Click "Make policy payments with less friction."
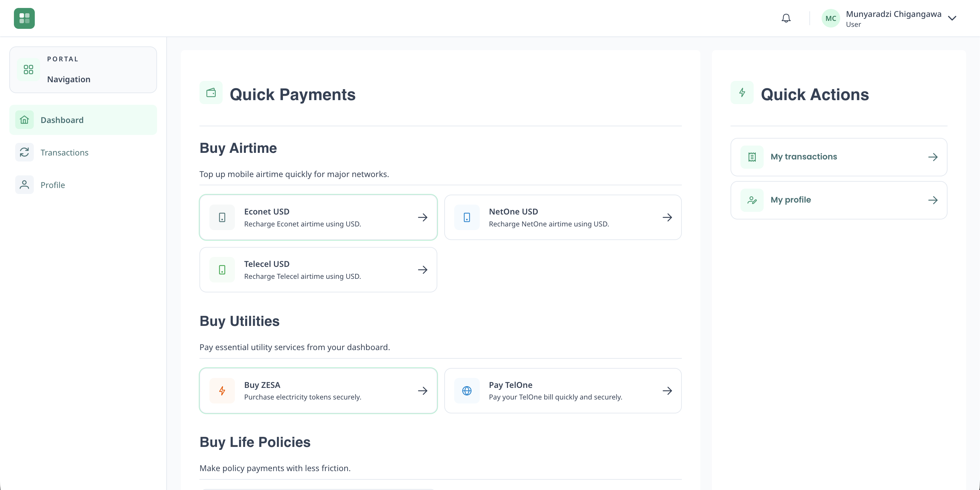Screen dimensions: 980x490 pyautogui.click(x=275, y=468)
